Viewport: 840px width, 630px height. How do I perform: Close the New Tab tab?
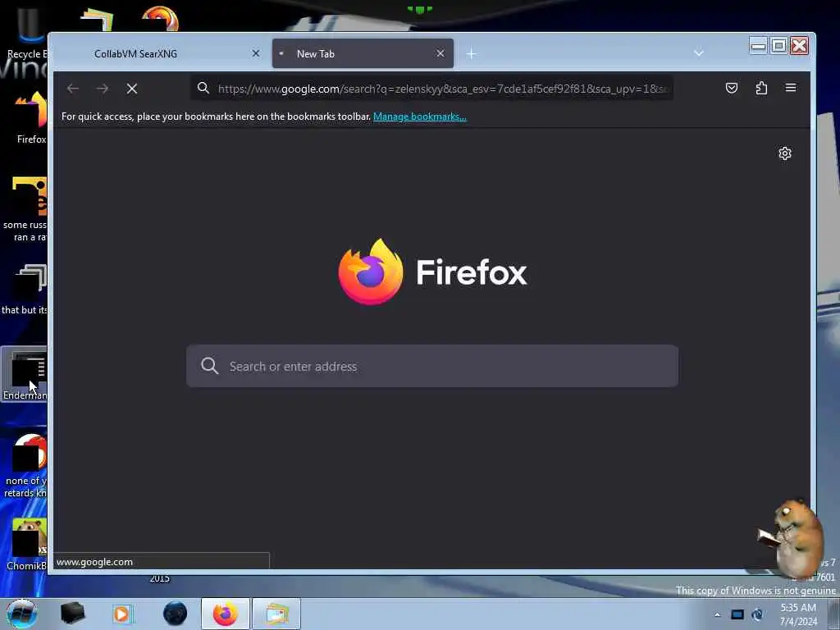[441, 53]
